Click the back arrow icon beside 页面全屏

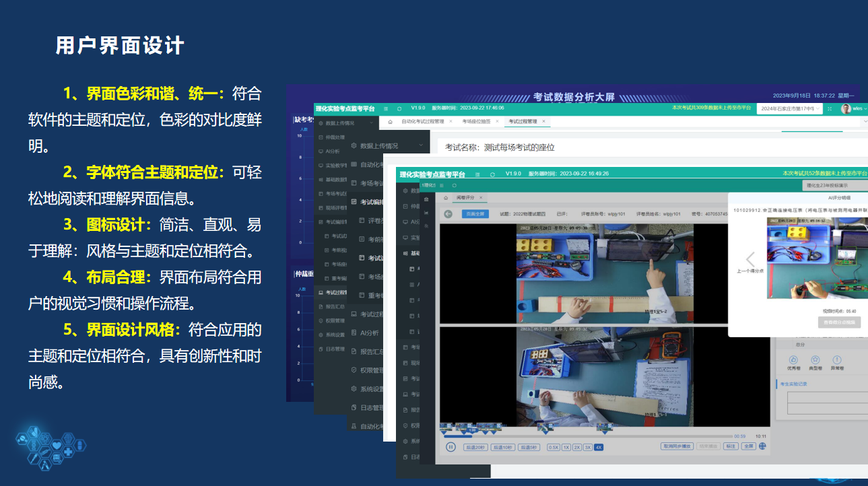[x=448, y=214]
